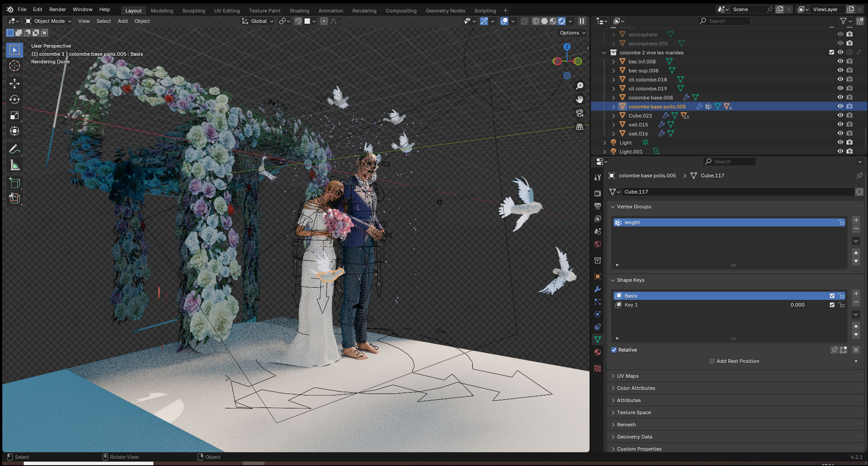Select the Annotate pencil tool
868x466 pixels.
click(x=14, y=150)
